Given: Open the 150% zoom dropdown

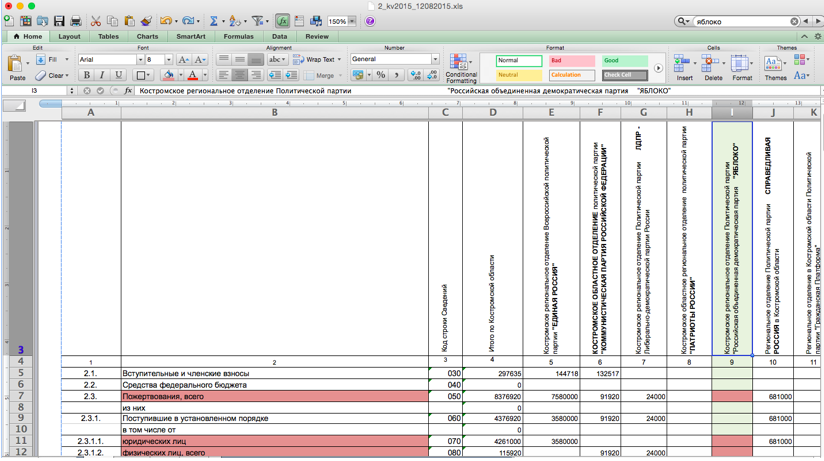Looking at the screenshot, I should pos(352,21).
